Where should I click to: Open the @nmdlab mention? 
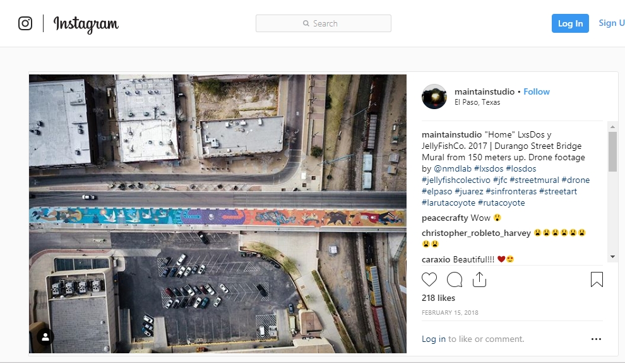(453, 168)
